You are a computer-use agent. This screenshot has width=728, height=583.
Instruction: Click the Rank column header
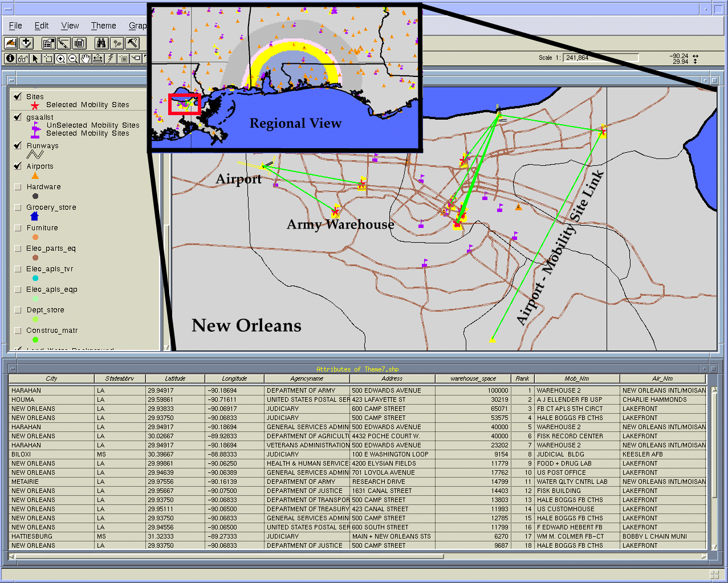click(x=522, y=378)
